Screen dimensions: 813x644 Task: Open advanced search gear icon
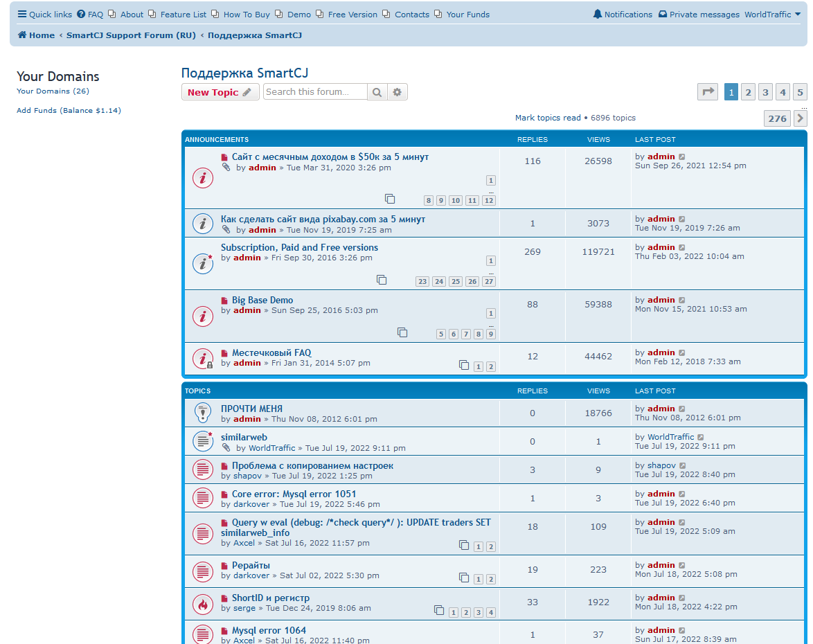[x=397, y=92]
